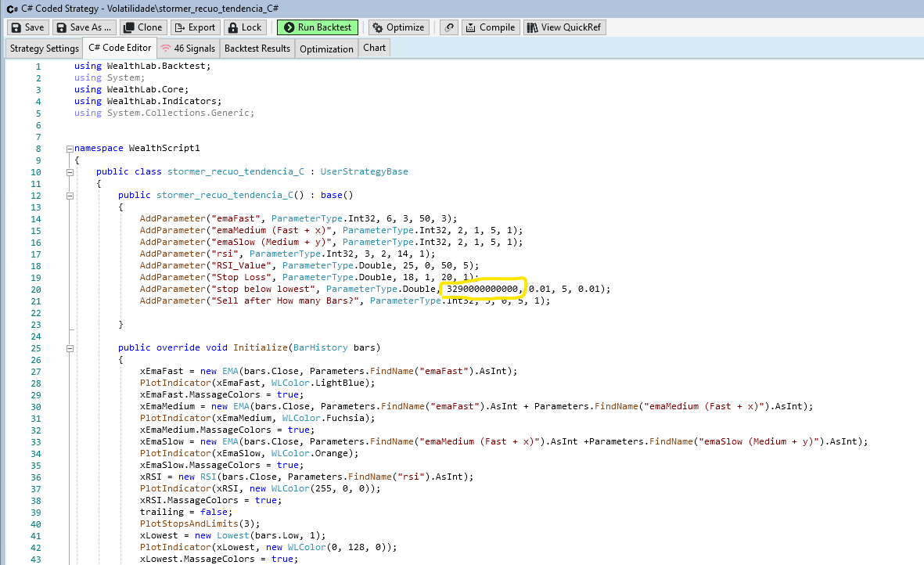The height and width of the screenshot is (565, 924).
Task: Collapse the constructor block on line 12
Action: (x=70, y=195)
